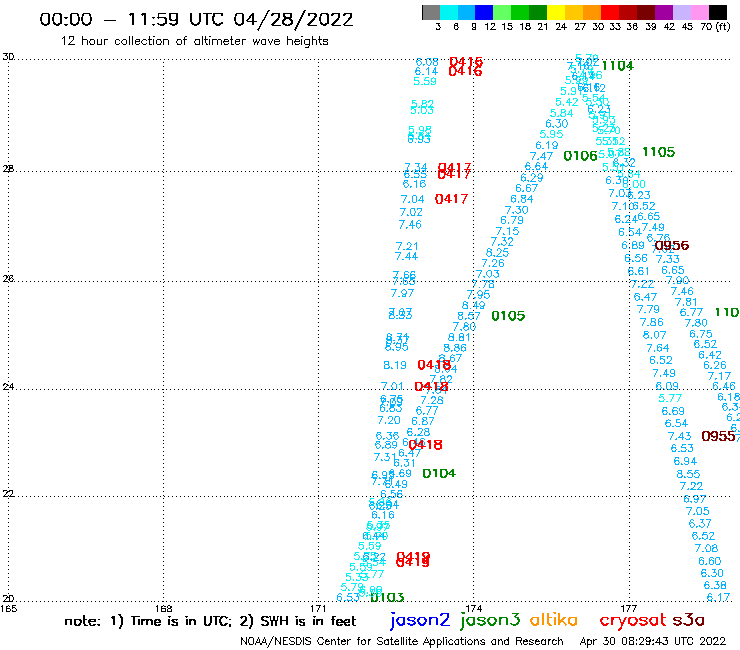The image size is (740, 650).
Task: Click the NOAA/NESDIS Center credit line
Action: [402, 641]
